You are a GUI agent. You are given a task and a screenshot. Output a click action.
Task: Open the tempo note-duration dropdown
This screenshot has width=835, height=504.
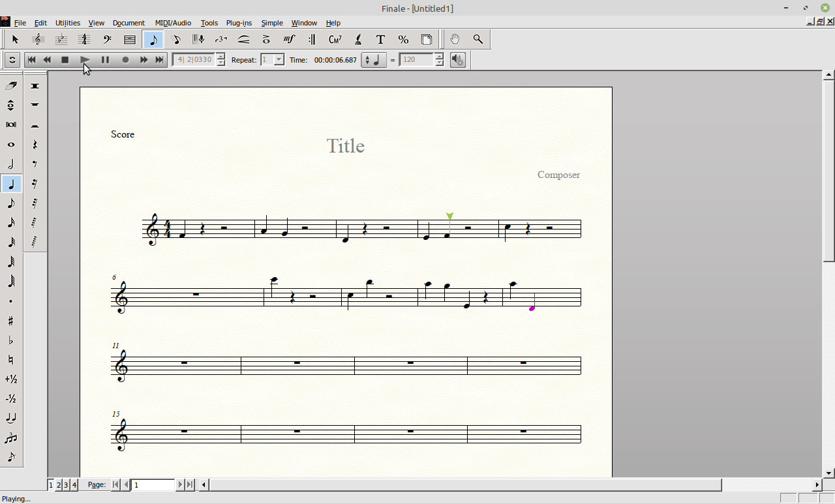373,60
